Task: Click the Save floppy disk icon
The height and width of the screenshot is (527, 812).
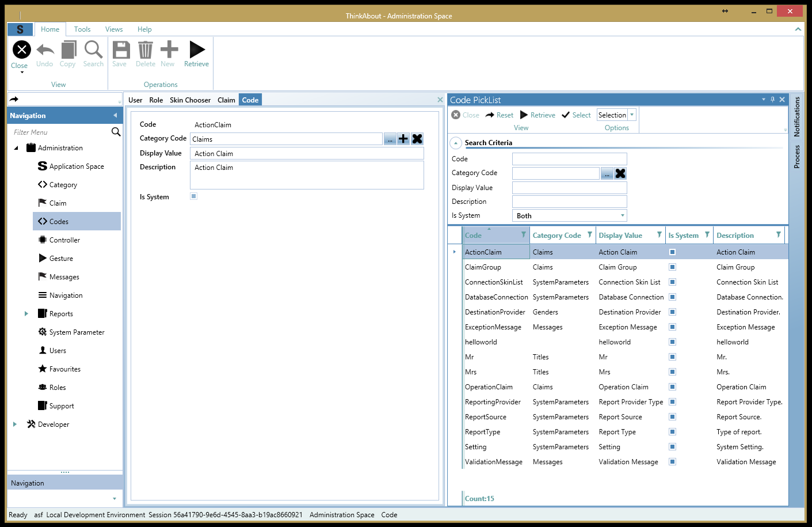Action: (x=120, y=51)
